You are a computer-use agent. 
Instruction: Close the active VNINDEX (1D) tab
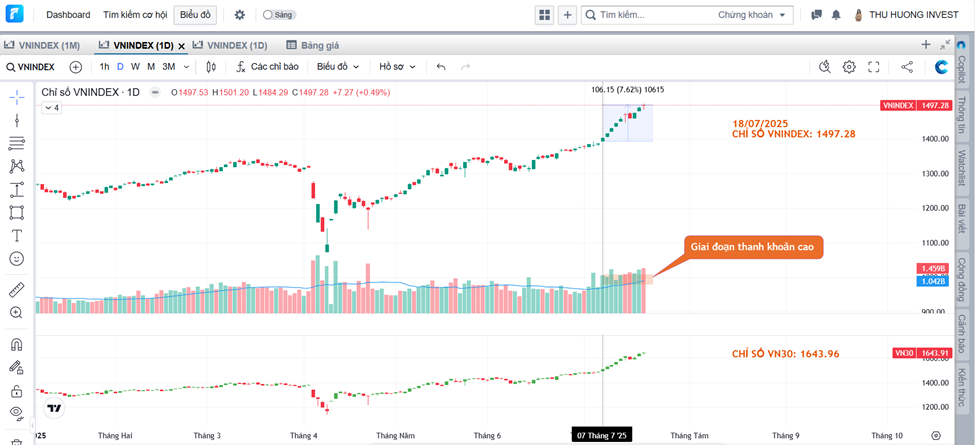click(182, 46)
